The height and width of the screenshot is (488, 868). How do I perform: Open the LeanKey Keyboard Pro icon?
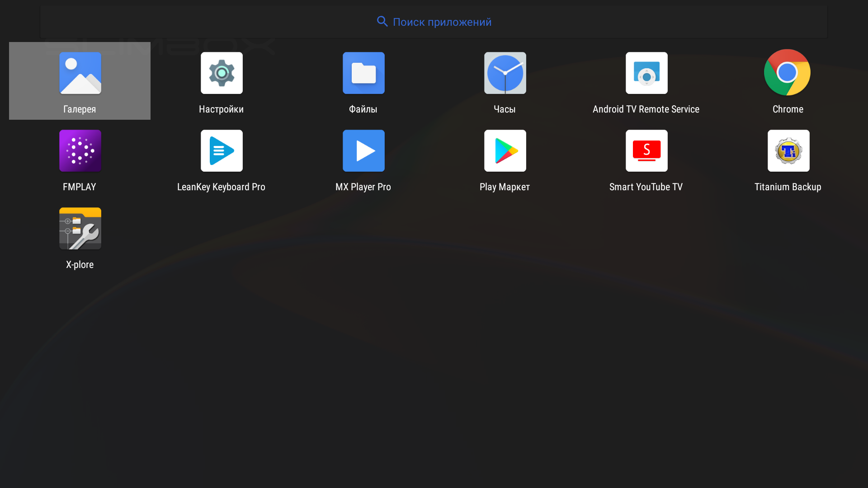[x=222, y=151]
